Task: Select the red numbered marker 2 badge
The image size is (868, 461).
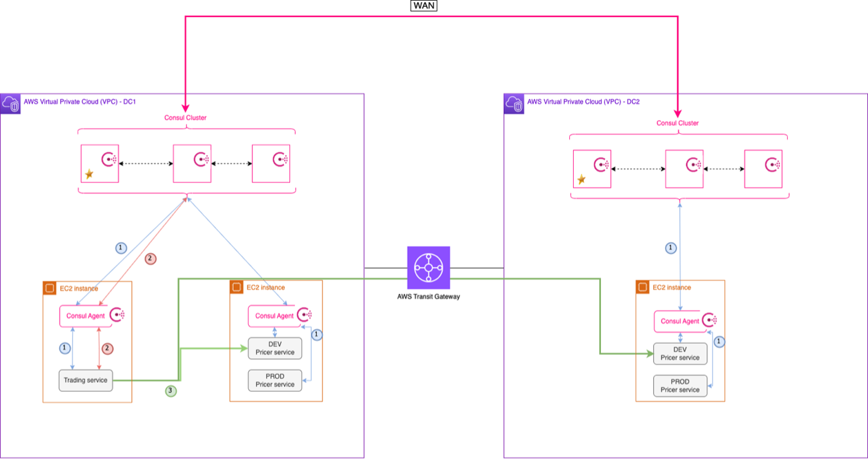Action: click(150, 258)
